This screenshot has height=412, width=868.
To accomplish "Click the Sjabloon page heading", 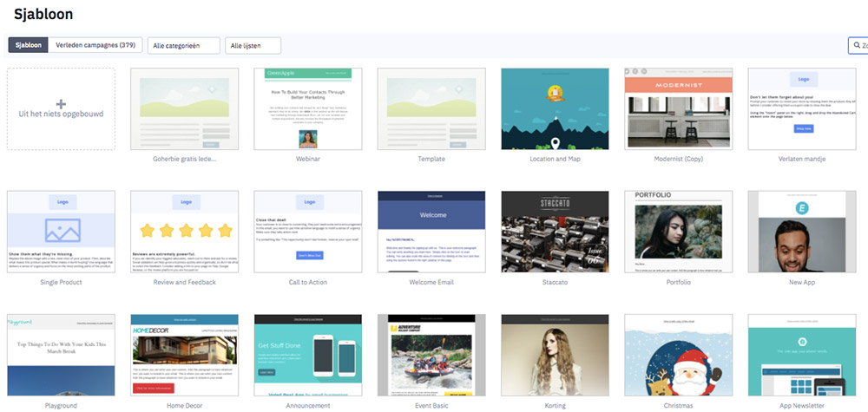I will point(43,15).
